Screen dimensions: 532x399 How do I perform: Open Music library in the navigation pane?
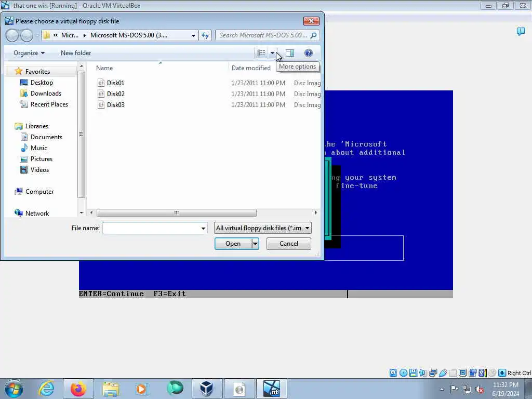[38, 148]
